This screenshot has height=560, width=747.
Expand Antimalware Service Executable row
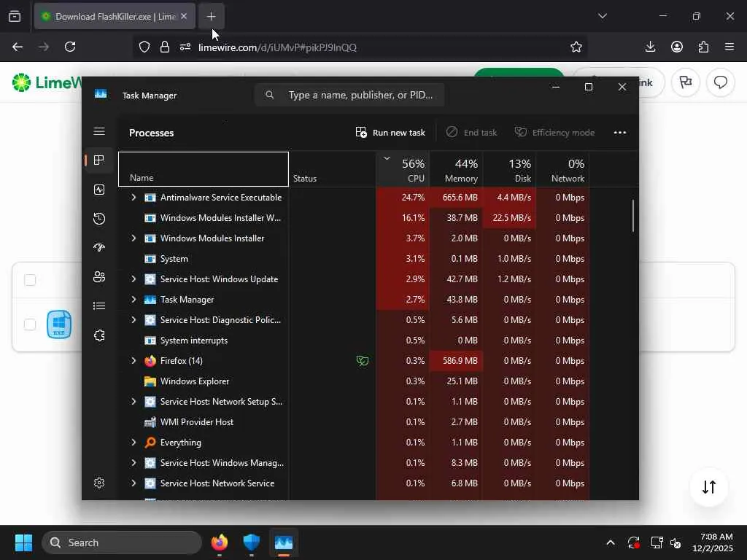(x=133, y=197)
